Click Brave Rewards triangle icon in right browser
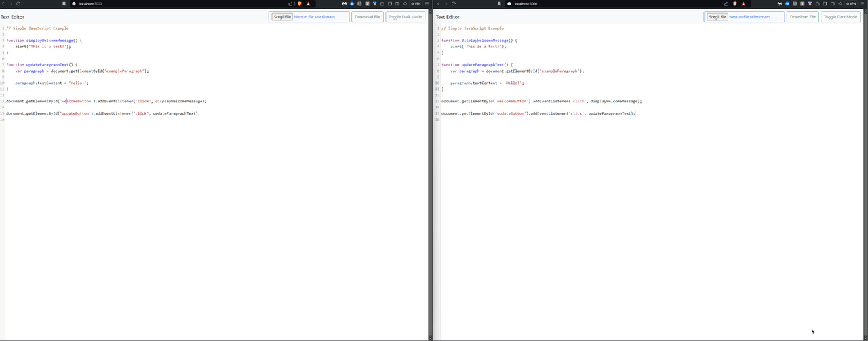 click(743, 3)
